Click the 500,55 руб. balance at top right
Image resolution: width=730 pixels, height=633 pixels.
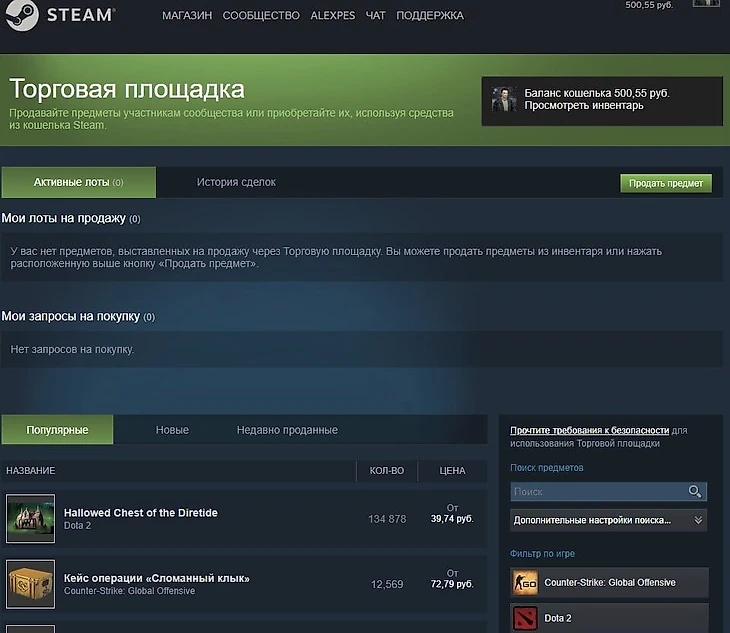pos(649,5)
